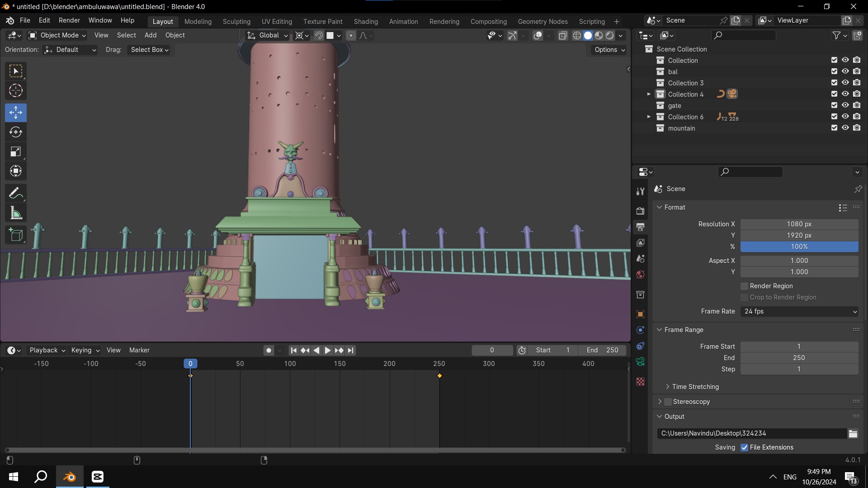Switch to the Sculpting workspace tab
This screenshot has width=868, height=488.
pos(236,21)
